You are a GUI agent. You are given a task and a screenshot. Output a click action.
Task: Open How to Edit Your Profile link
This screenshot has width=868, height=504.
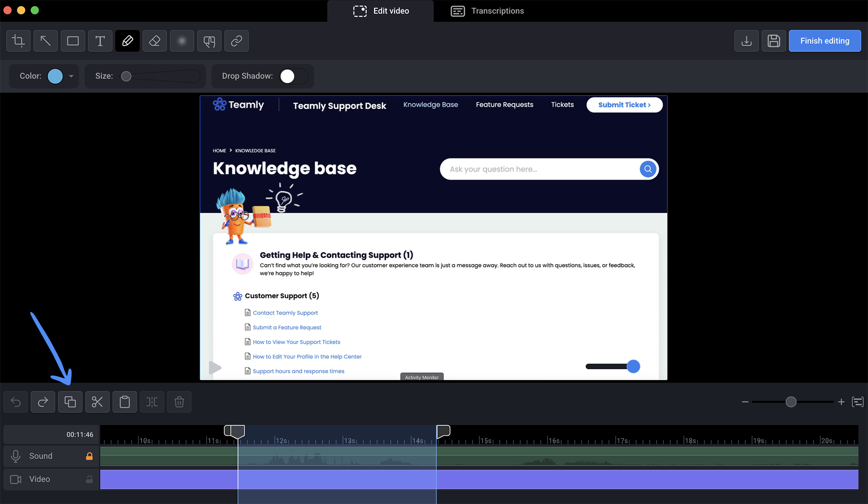pyautogui.click(x=307, y=356)
